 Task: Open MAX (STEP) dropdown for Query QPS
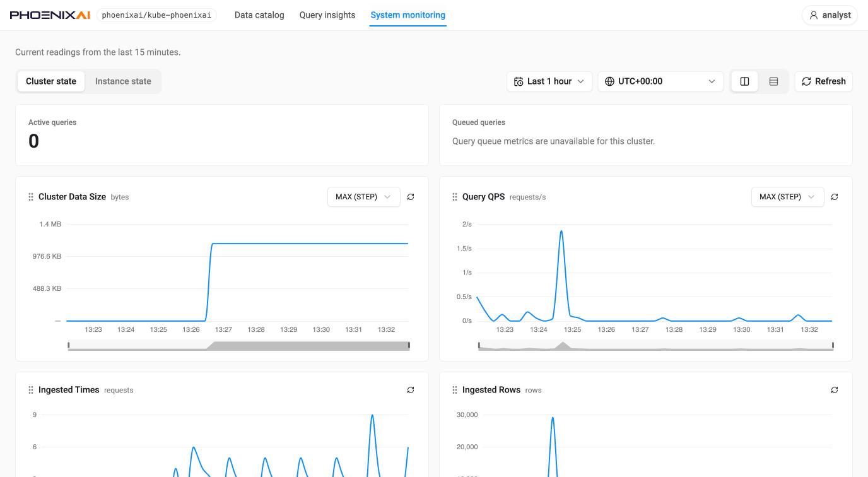pyautogui.click(x=787, y=197)
